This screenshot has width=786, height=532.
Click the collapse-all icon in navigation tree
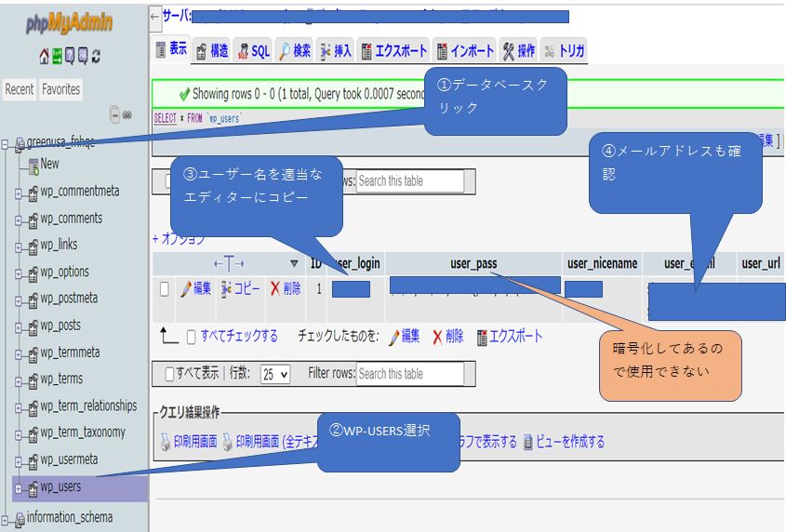pos(114,115)
